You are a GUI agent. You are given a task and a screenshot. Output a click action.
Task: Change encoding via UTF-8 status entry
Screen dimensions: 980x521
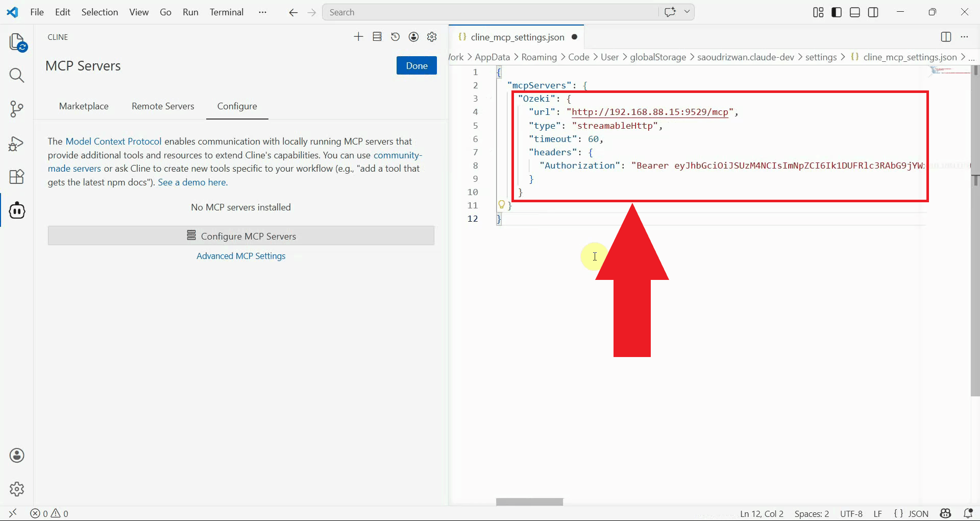pyautogui.click(x=851, y=513)
